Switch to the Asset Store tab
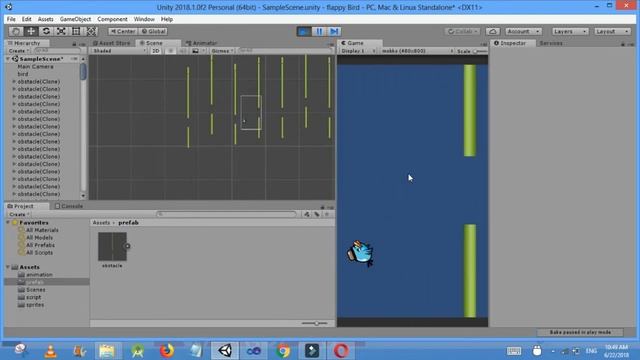This screenshot has width=640, height=360. click(x=111, y=43)
